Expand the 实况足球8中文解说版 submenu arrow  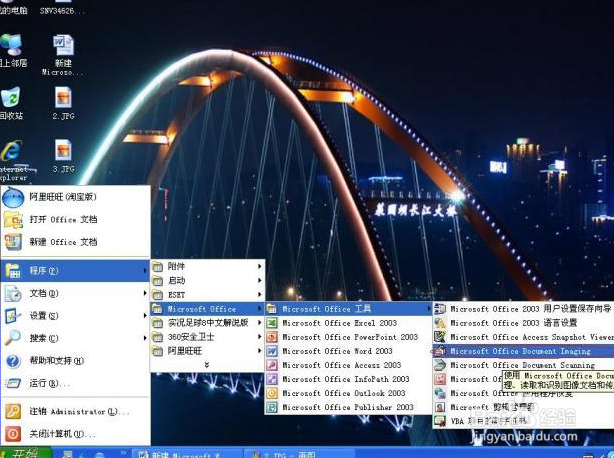[259, 323]
